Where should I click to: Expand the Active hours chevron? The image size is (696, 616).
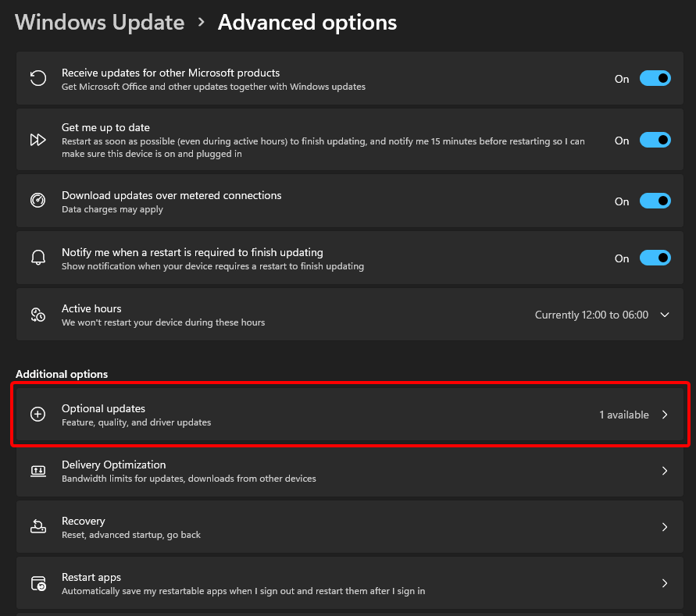coord(665,315)
